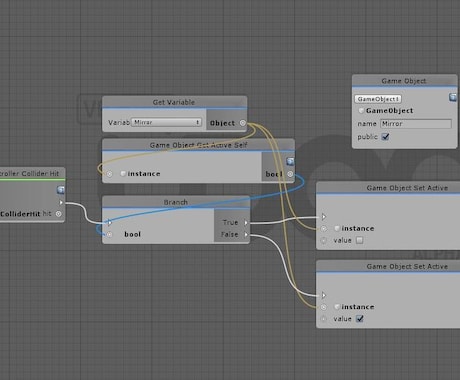Click instance input port of upper Set Active node
460x380 pixels.
323,228
